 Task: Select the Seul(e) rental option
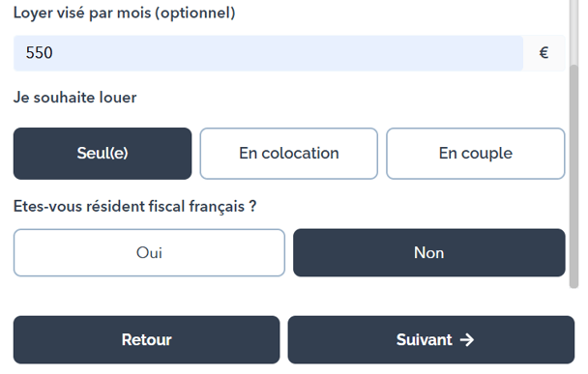point(103,154)
